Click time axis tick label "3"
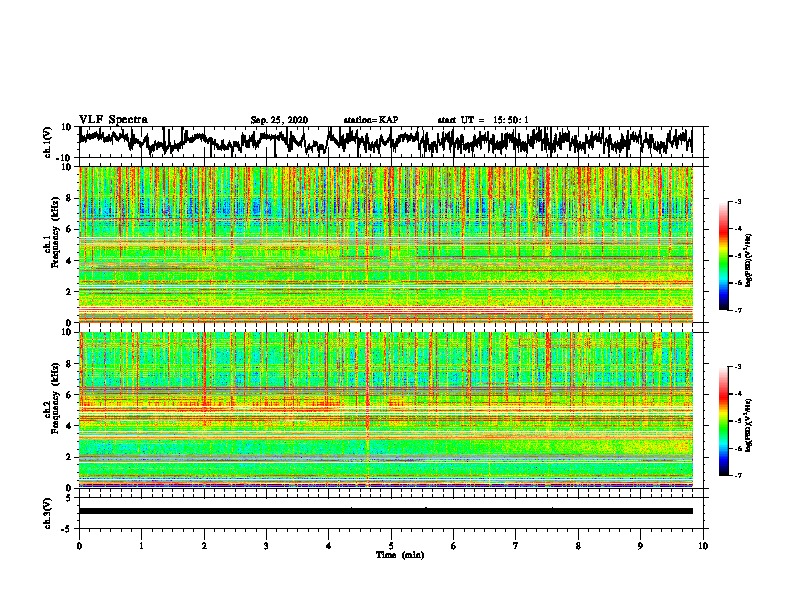 pyautogui.click(x=266, y=546)
